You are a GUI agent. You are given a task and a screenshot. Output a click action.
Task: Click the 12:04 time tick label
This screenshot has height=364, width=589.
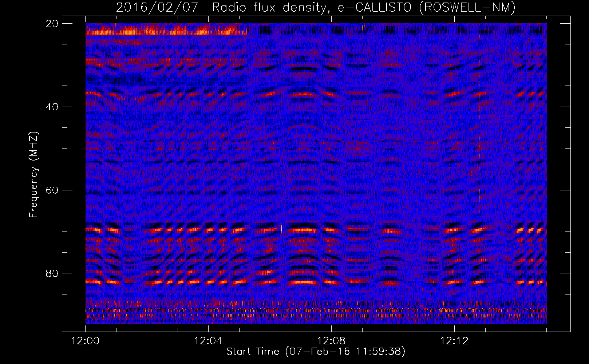coord(208,341)
